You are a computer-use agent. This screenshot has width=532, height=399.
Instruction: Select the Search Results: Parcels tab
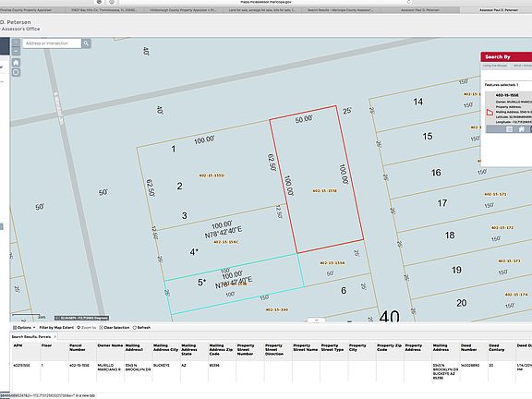tap(31, 336)
